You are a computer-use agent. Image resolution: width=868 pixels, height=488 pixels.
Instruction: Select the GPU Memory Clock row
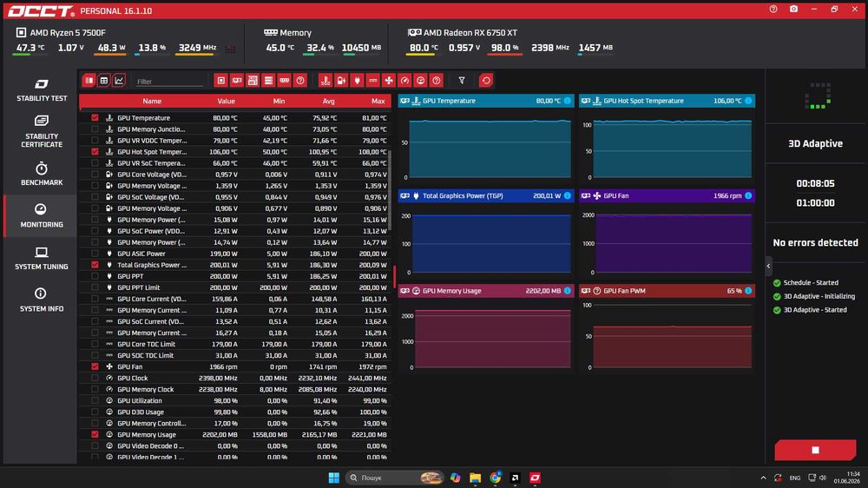tap(235, 389)
